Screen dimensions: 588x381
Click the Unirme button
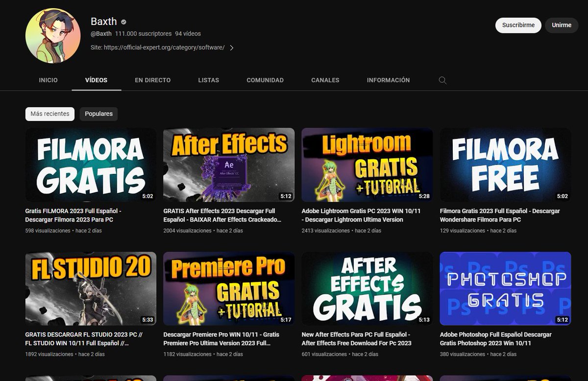[x=562, y=25]
